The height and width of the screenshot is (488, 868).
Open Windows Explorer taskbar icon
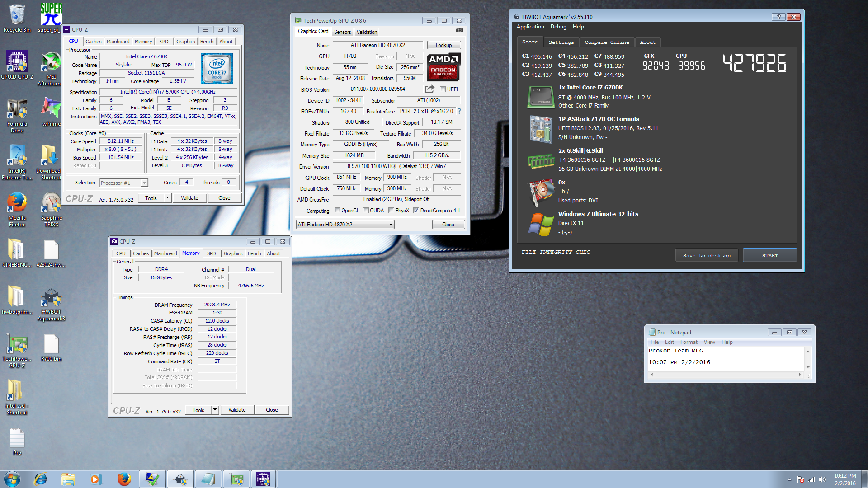tap(68, 479)
